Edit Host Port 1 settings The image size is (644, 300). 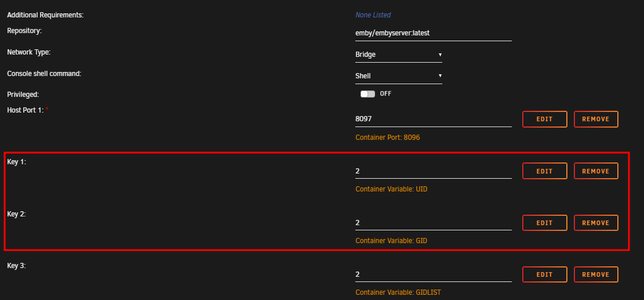pyautogui.click(x=545, y=119)
